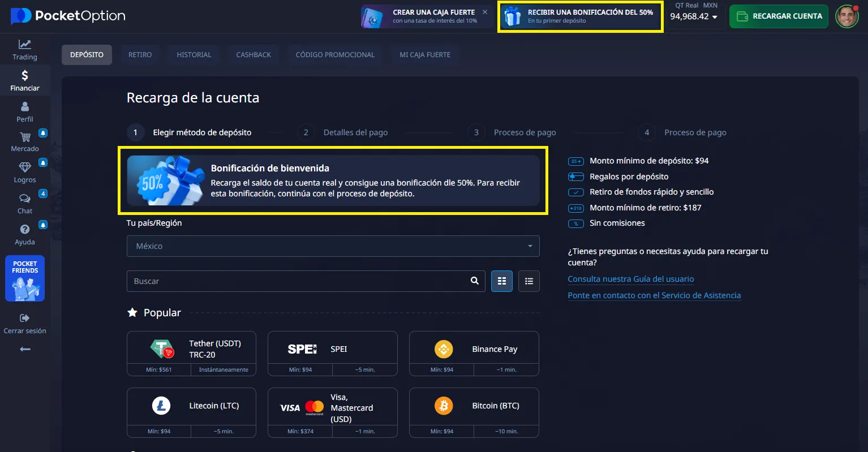
Task: Switch to the Retiro tab
Action: [x=140, y=55]
